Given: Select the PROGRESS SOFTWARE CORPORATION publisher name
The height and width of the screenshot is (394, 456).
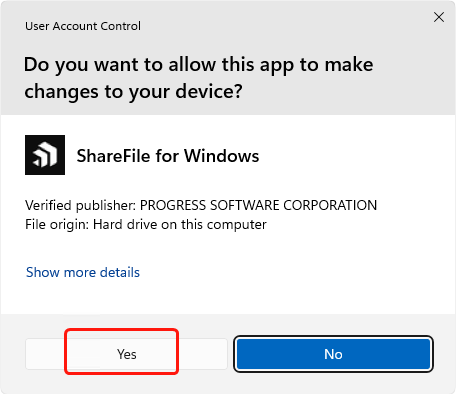Looking at the screenshot, I should pos(258,205).
